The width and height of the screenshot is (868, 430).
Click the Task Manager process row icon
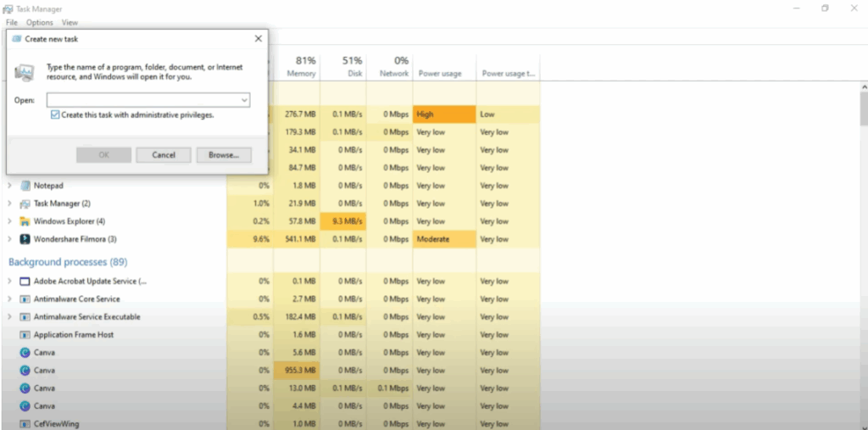[x=25, y=204]
